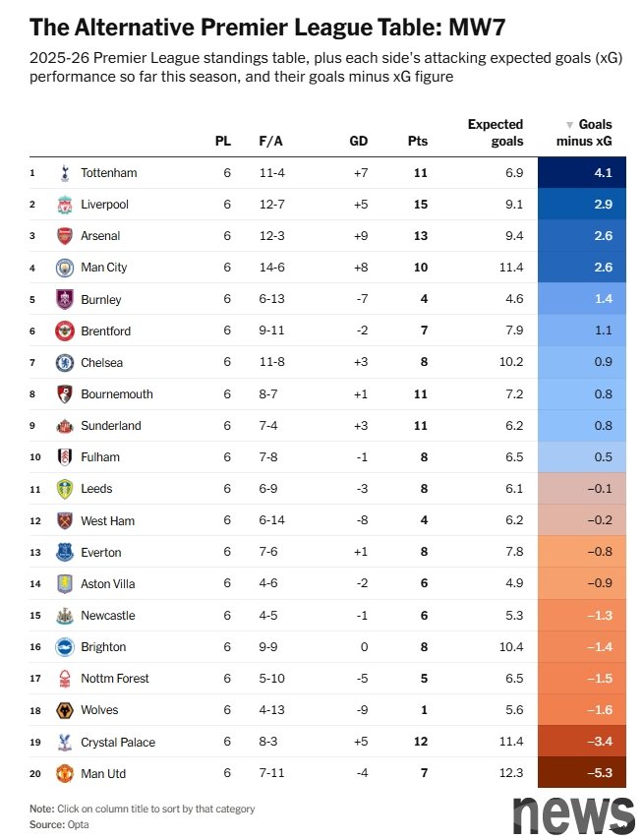Click the Liverpool club crest icon

65,205
